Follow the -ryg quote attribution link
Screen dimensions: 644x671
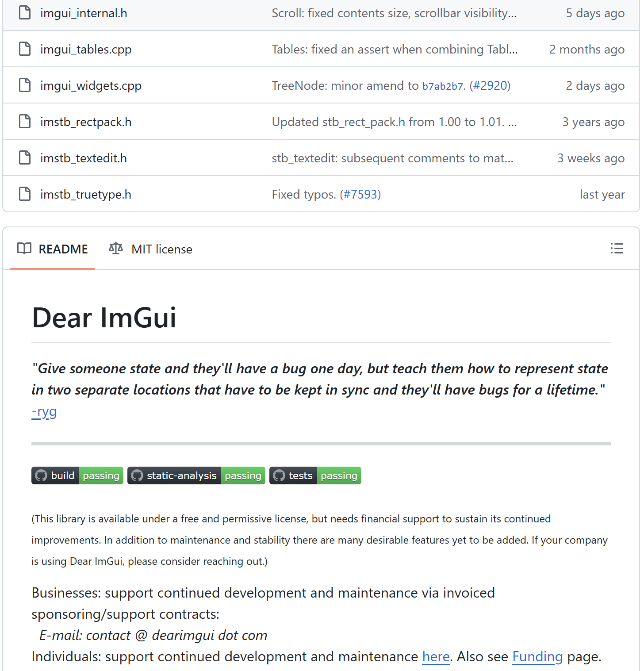click(44, 412)
